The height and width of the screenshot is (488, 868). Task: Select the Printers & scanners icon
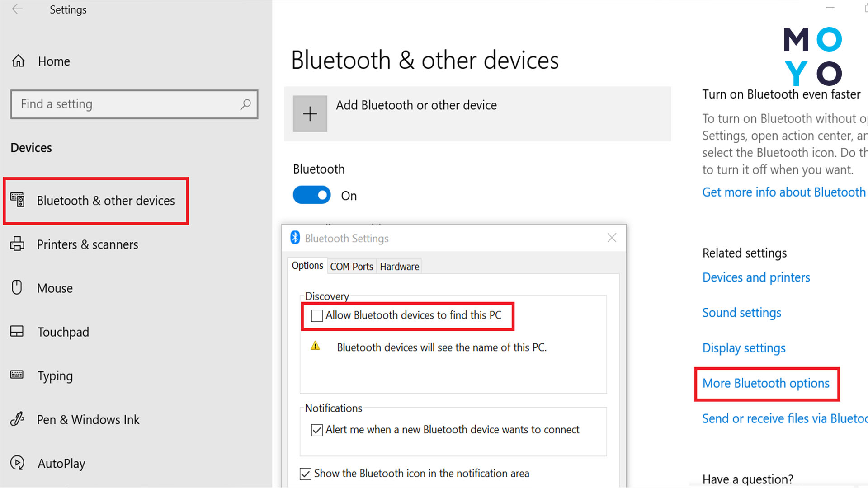pyautogui.click(x=17, y=244)
